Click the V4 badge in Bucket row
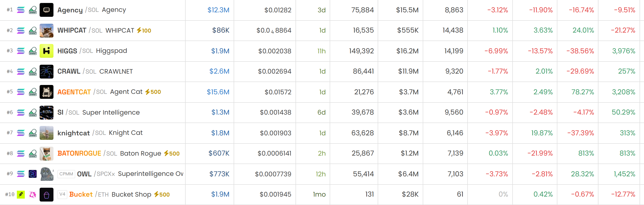This screenshot has width=644, height=205. 62,195
